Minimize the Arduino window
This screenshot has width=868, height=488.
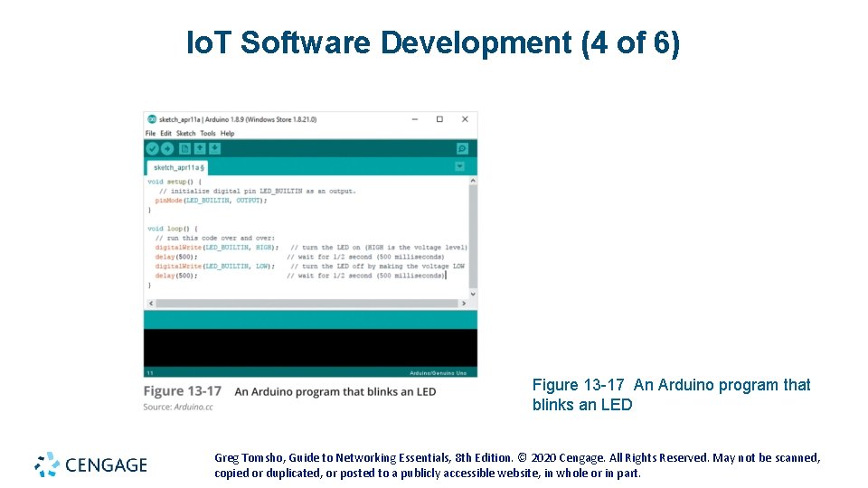point(415,119)
